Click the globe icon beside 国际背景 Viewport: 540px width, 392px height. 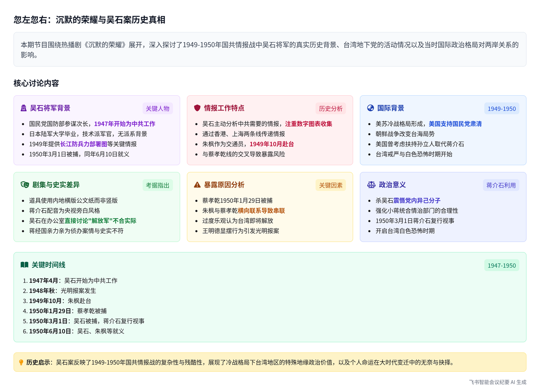click(370, 108)
